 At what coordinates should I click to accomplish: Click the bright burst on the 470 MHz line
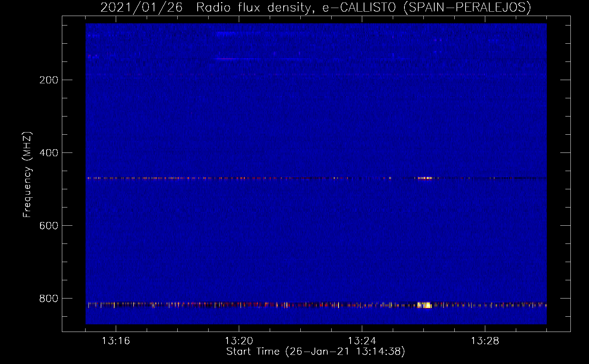click(x=425, y=178)
